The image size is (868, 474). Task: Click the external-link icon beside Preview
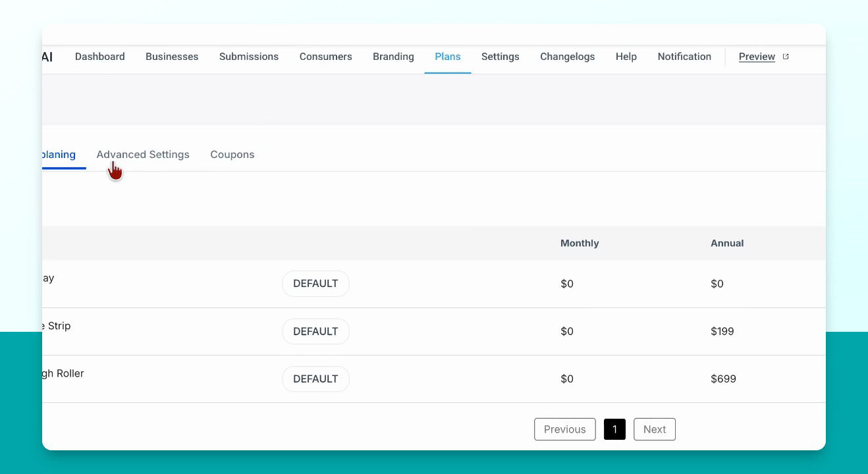click(x=786, y=57)
